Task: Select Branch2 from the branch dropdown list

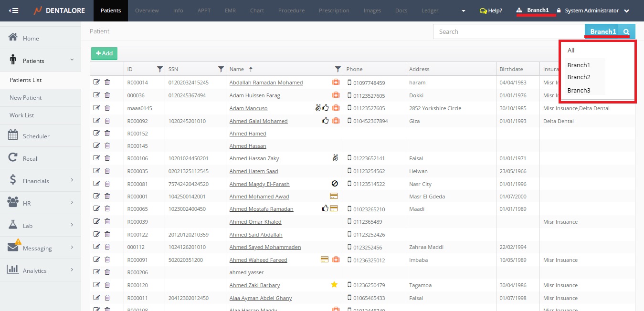Action: [579, 77]
